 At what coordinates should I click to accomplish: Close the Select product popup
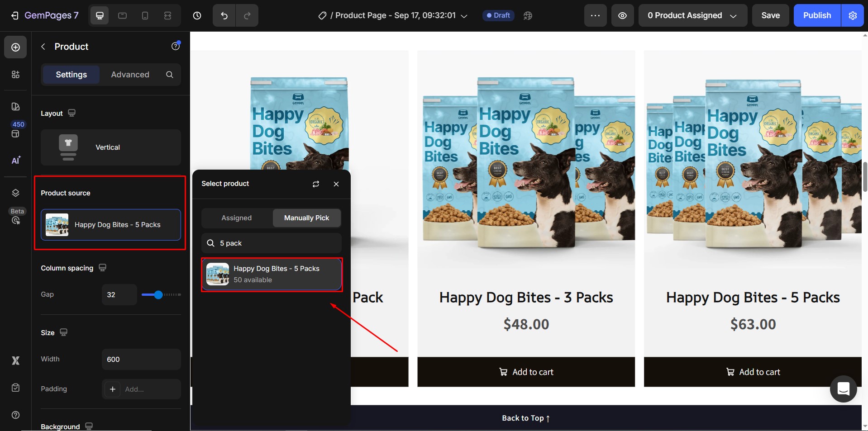tap(336, 184)
